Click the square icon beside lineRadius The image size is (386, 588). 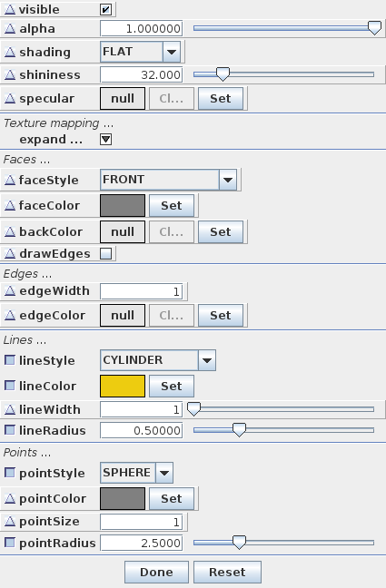[x=10, y=430]
